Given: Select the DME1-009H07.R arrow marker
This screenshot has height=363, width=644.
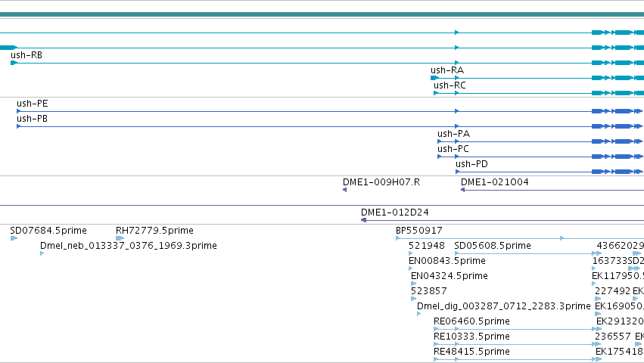Looking at the screenshot, I should 344,190.
